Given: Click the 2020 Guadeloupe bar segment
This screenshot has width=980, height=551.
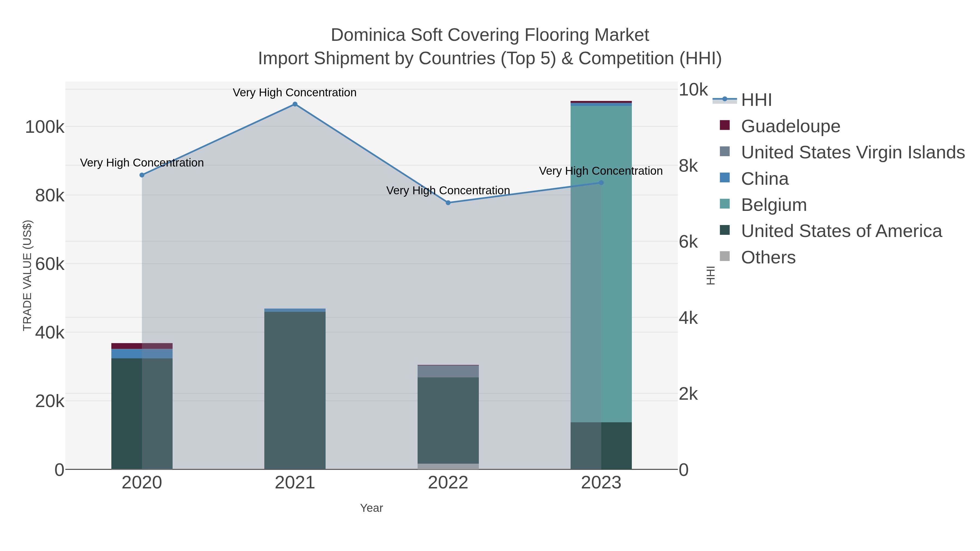Looking at the screenshot, I should pyautogui.click(x=142, y=346).
